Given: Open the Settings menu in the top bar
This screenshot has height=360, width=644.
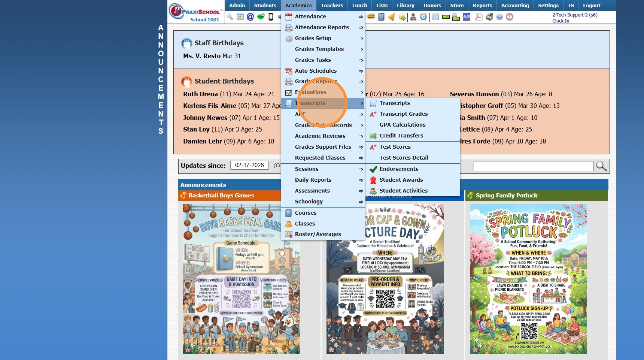Looking at the screenshot, I should point(548,5).
